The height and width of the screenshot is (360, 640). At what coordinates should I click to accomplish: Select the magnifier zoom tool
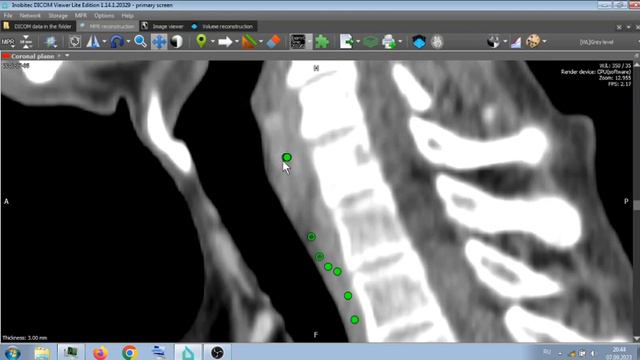[140, 42]
